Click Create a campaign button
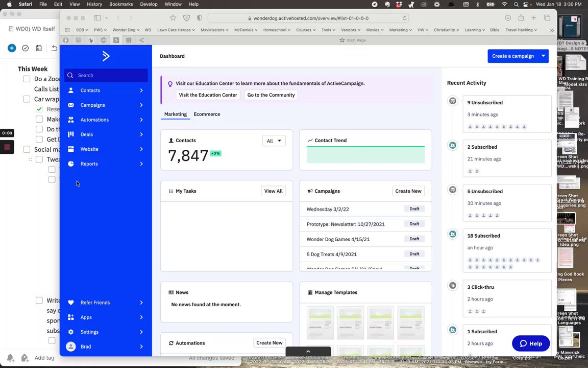The width and height of the screenshot is (588, 368). point(512,56)
